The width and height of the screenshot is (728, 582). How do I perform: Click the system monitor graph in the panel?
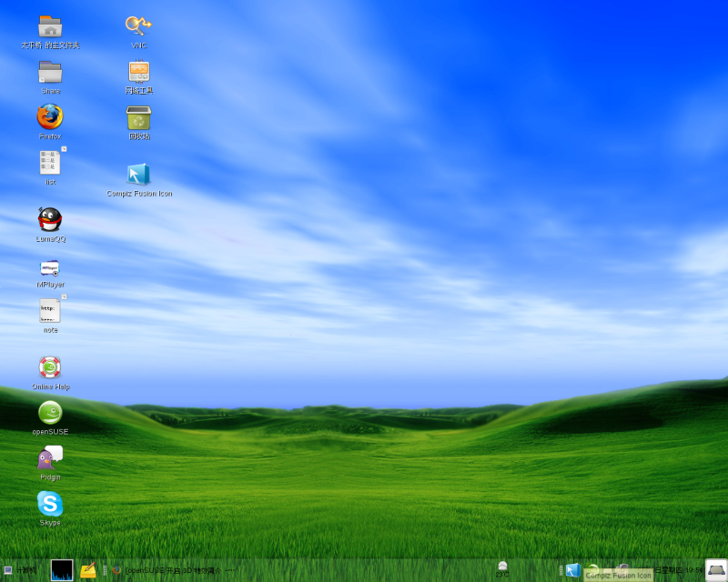[x=62, y=570]
